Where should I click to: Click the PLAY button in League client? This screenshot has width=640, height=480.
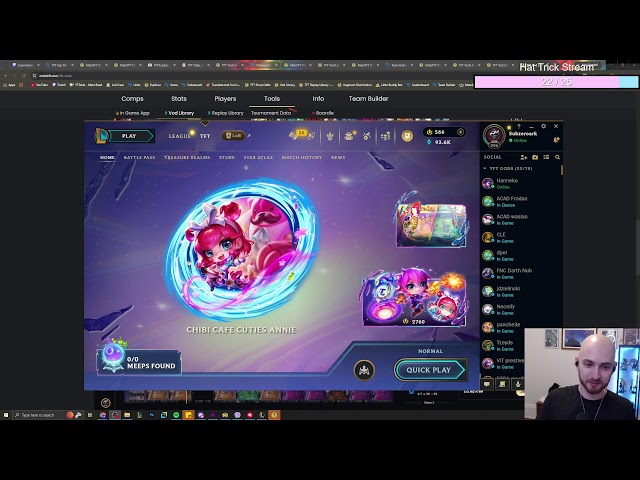point(129,136)
